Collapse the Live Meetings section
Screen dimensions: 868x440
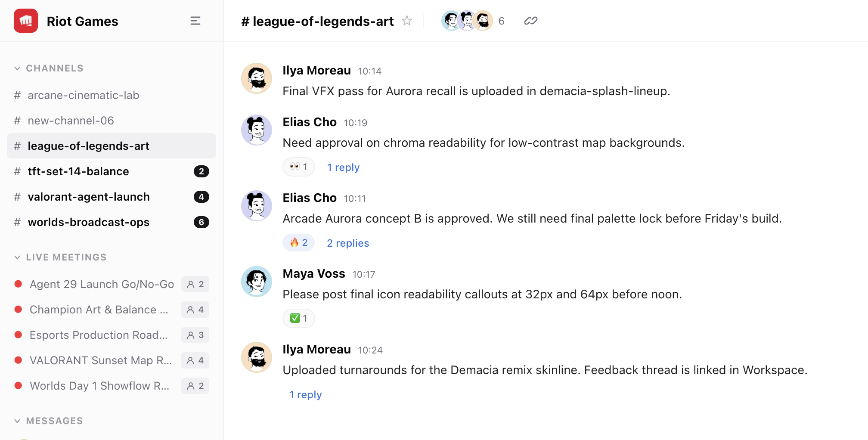[x=17, y=257]
